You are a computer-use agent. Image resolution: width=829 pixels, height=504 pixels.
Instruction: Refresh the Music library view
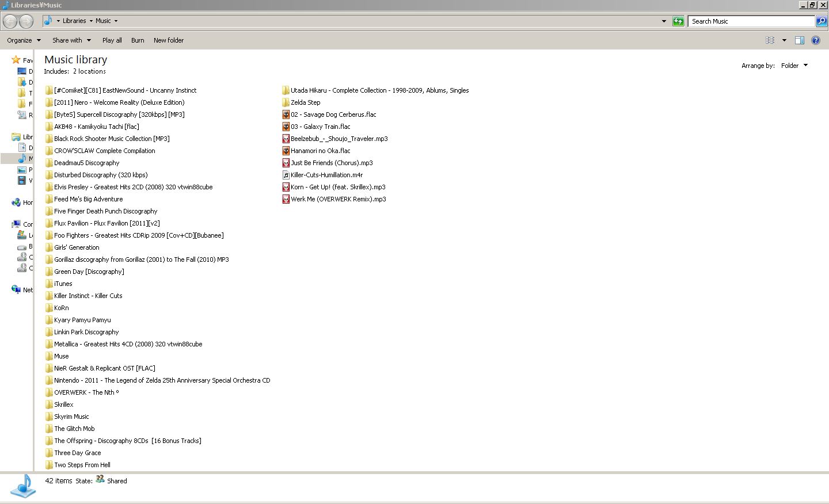(678, 21)
